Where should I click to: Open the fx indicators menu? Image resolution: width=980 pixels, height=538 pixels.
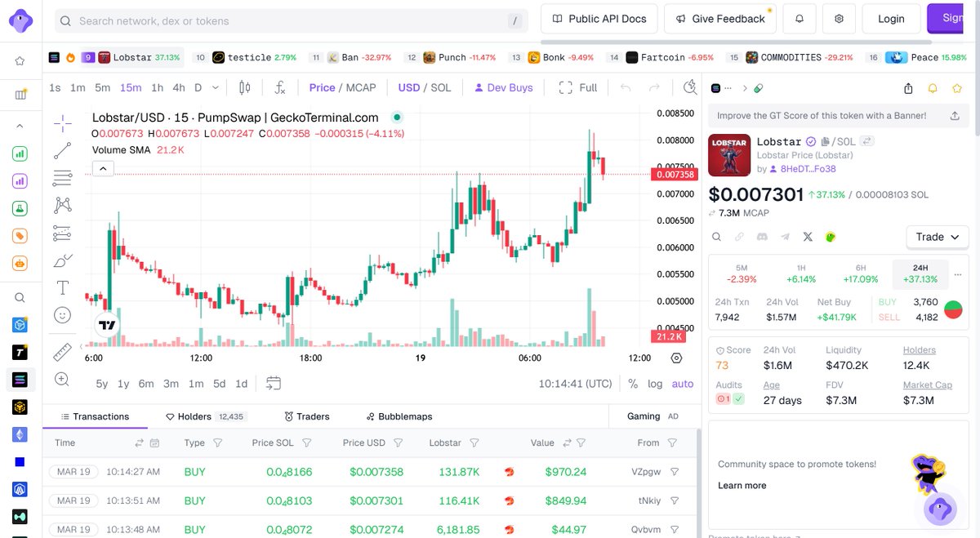[280, 87]
